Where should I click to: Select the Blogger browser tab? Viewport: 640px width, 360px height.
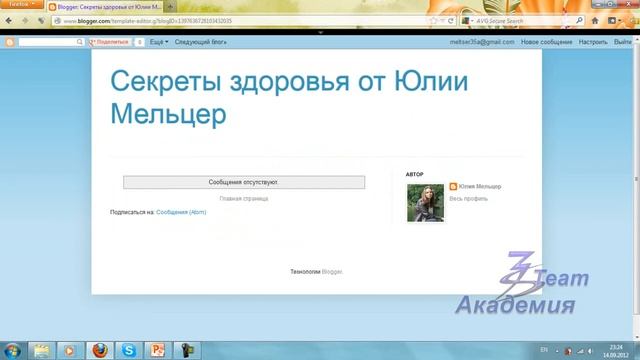tap(105, 7)
